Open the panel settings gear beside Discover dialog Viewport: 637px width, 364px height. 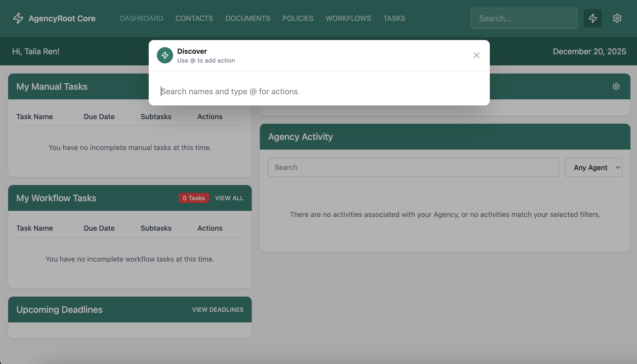(616, 86)
